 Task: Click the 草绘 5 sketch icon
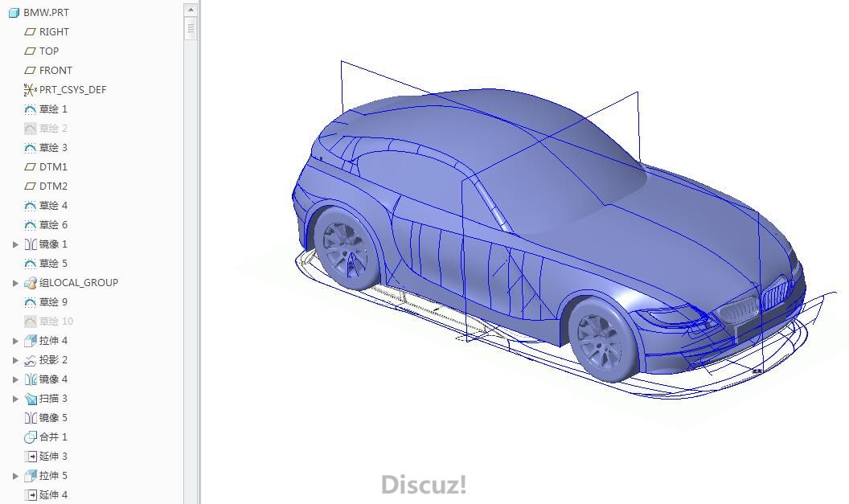click(x=31, y=264)
